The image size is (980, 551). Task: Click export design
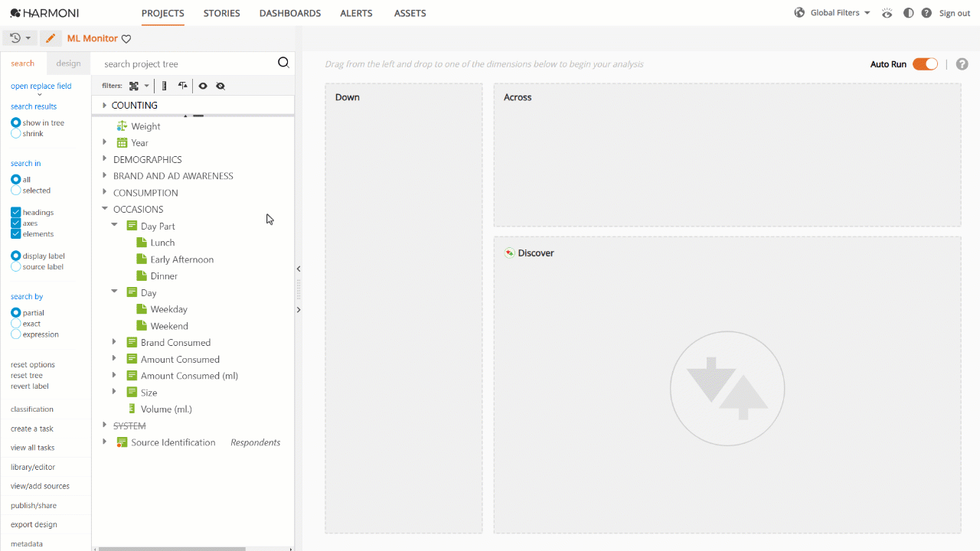point(34,524)
